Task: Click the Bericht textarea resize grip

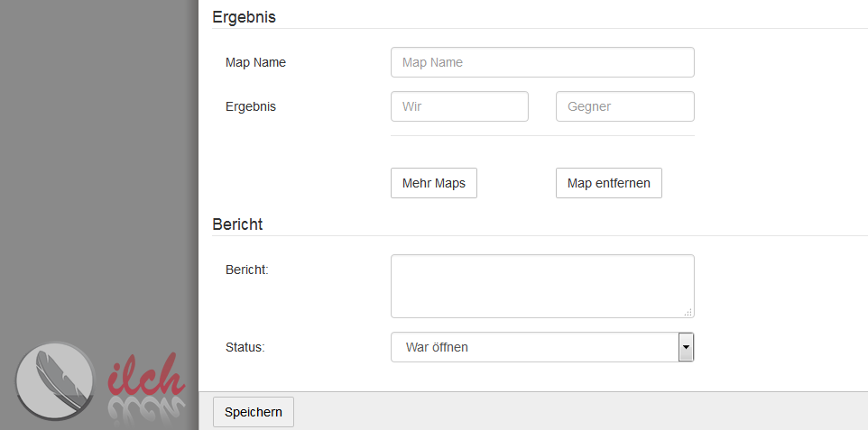Action: [x=688, y=313]
